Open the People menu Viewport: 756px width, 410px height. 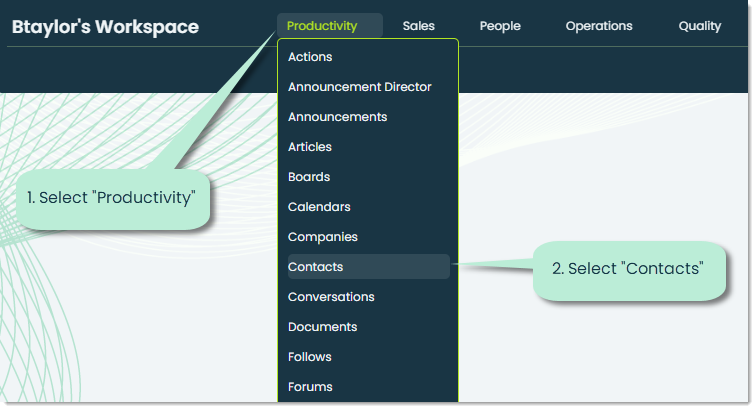pyautogui.click(x=500, y=26)
